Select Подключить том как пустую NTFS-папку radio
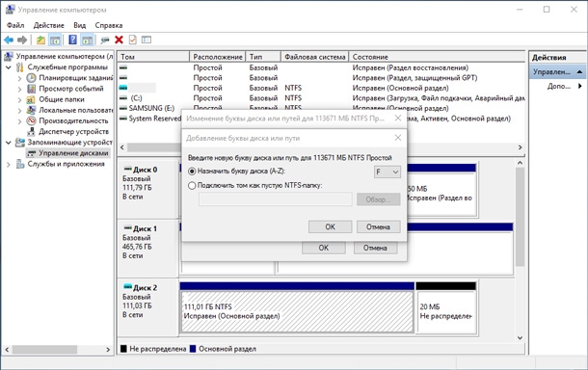This screenshot has width=588, height=370. tap(192, 186)
